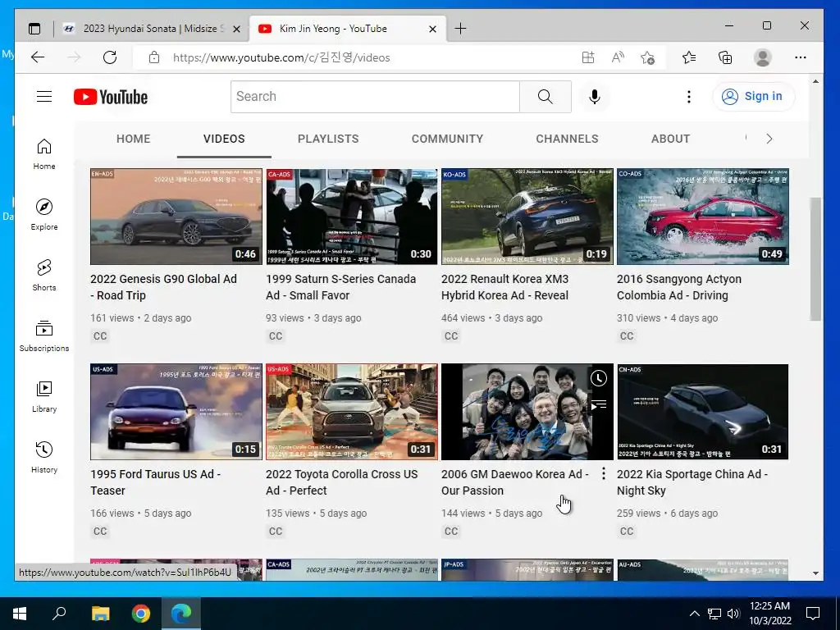Add GM Daewoo video to Watch later
The width and height of the screenshot is (840, 630).
point(599,378)
